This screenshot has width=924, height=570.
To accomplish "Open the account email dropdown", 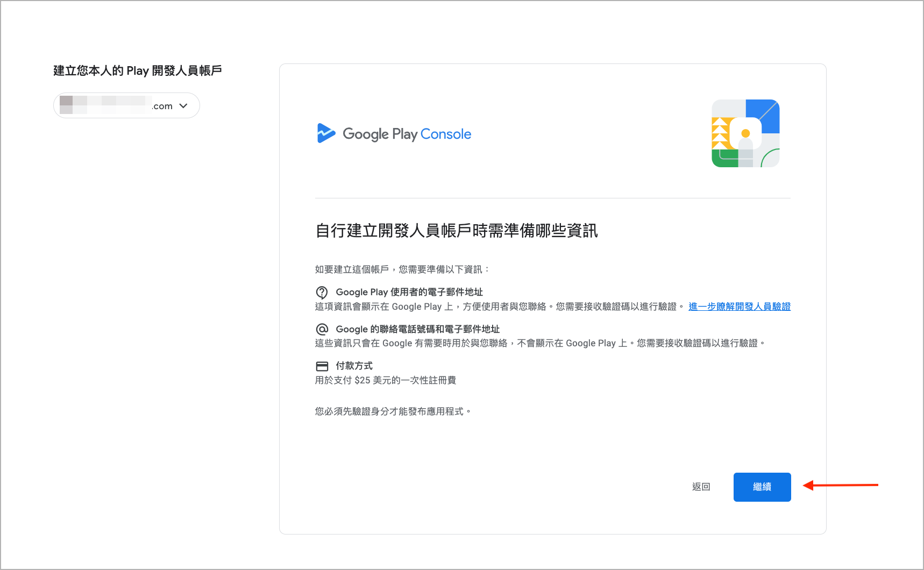I will [126, 105].
